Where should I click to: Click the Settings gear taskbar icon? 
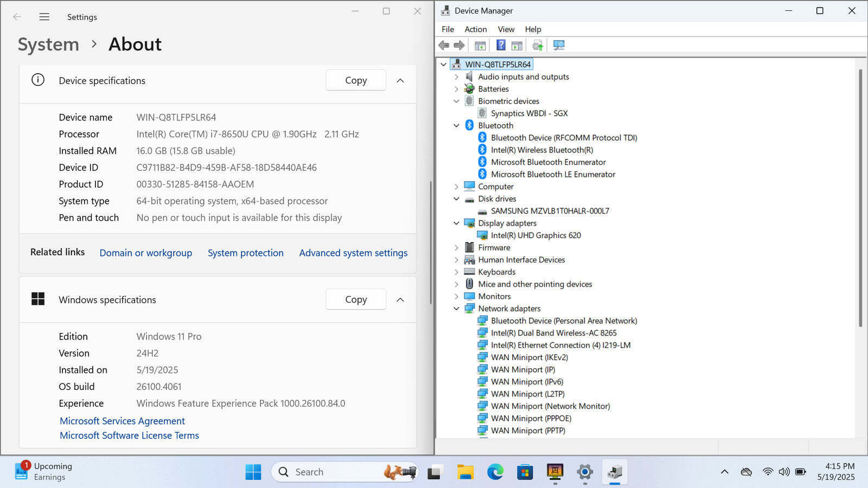(x=584, y=472)
